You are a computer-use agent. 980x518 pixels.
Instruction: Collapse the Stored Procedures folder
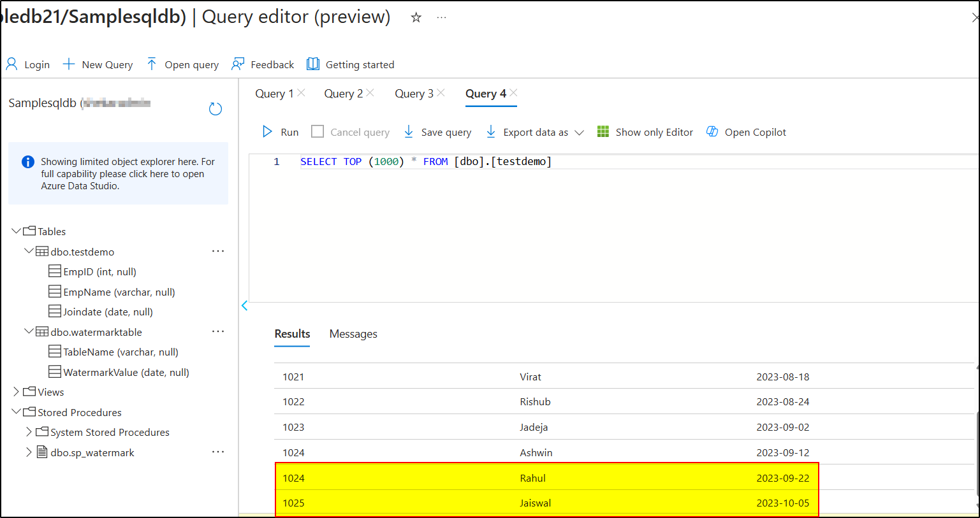tap(16, 412)
